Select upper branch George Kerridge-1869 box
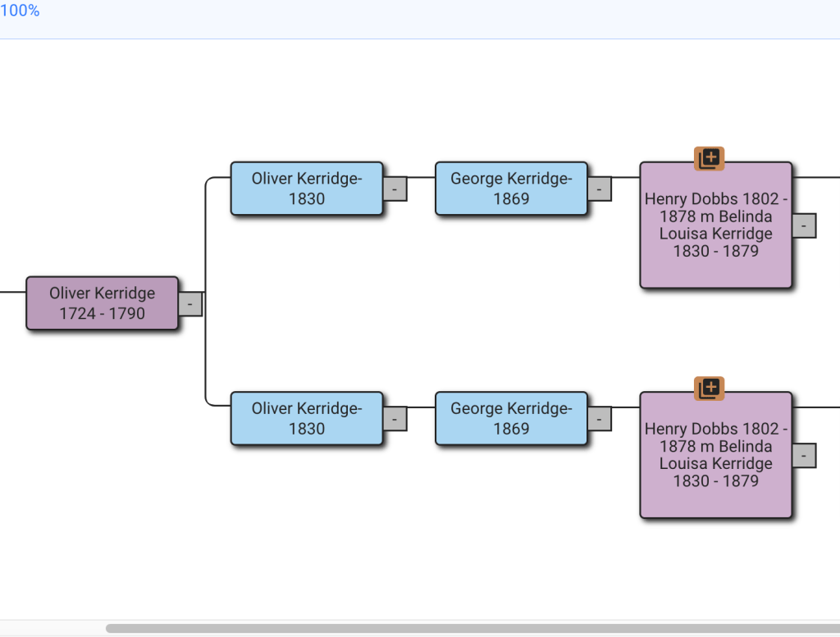The height and width of the screenshot is (637, 840). point(511,189)
